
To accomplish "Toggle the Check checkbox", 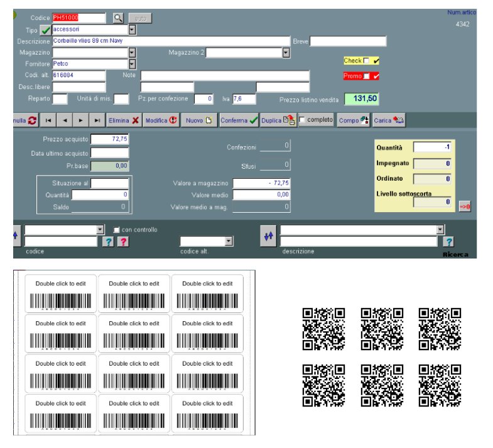I will pyautogui.click(x=366, y=60).
